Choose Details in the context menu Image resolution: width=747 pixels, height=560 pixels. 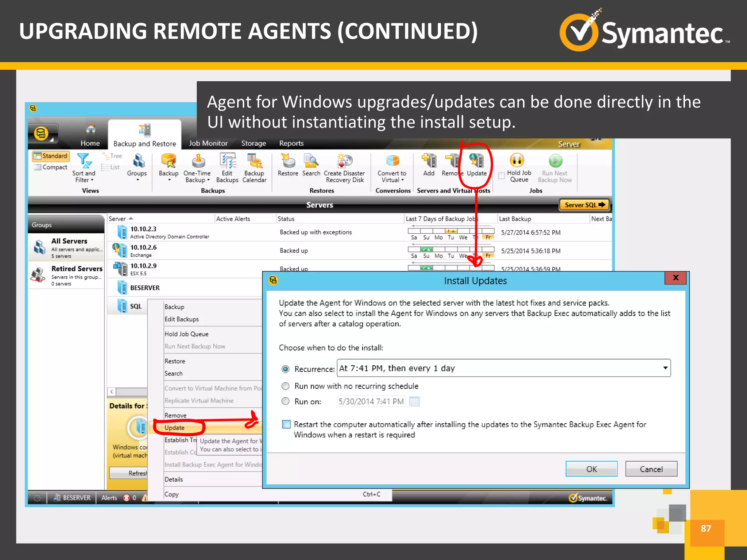pyautogui.click(x=174, y=479)
